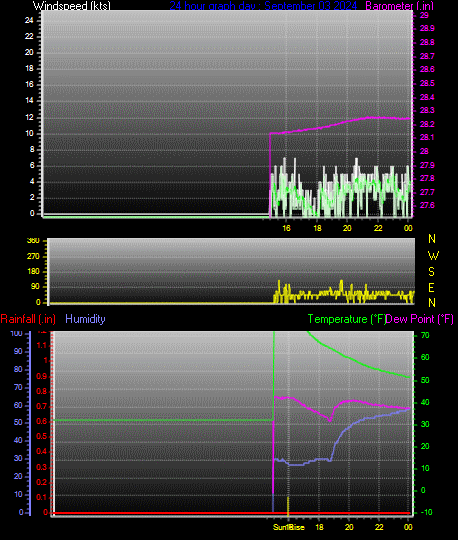Screen dimensions: 458x540
Task: Click the wind direction axis value 360
Action: point(33,240)
